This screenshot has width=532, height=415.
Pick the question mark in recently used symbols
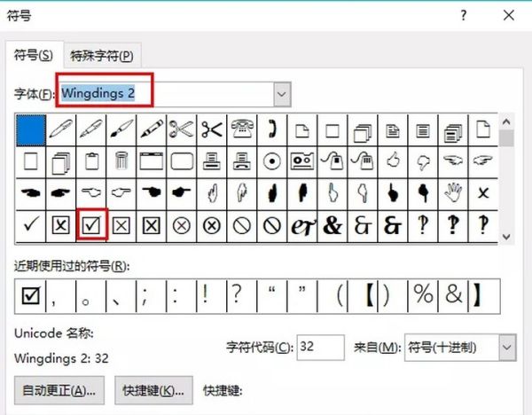tap(241, 296)
